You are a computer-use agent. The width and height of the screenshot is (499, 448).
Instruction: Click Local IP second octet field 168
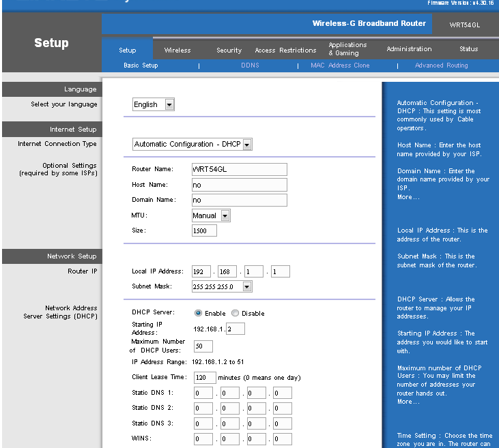click(227, 271)
